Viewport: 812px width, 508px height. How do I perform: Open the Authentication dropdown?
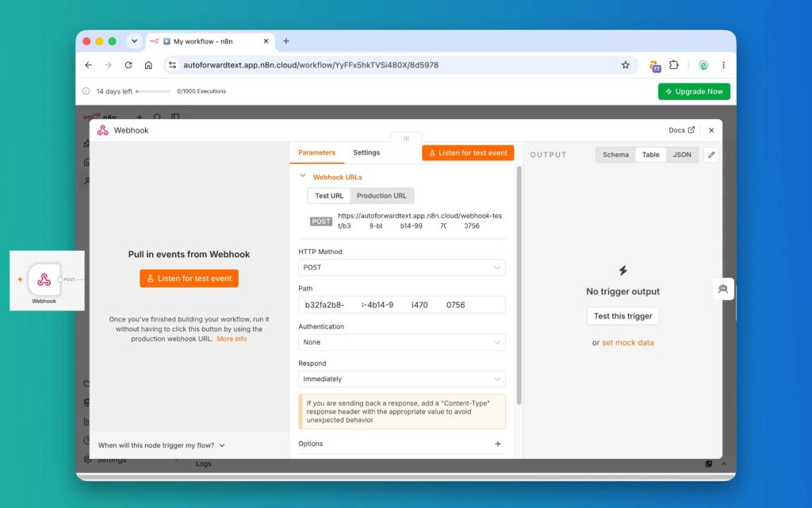tap(402, 342)
